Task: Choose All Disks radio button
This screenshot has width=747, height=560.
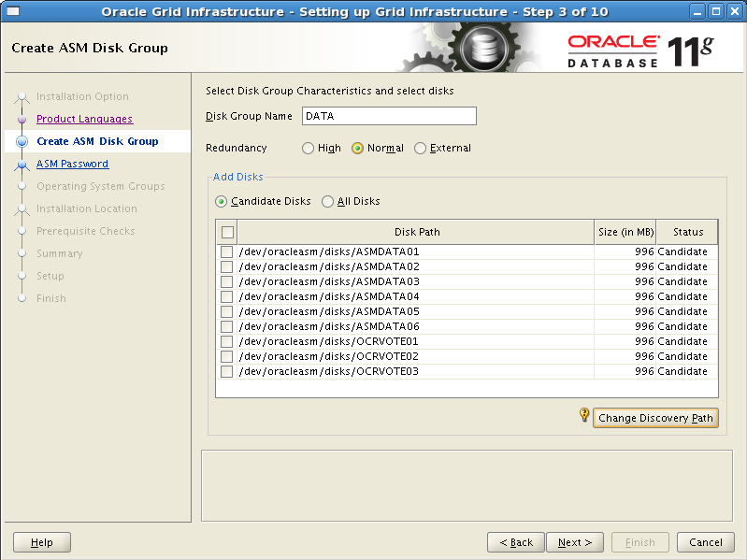Action: [327, 201]
